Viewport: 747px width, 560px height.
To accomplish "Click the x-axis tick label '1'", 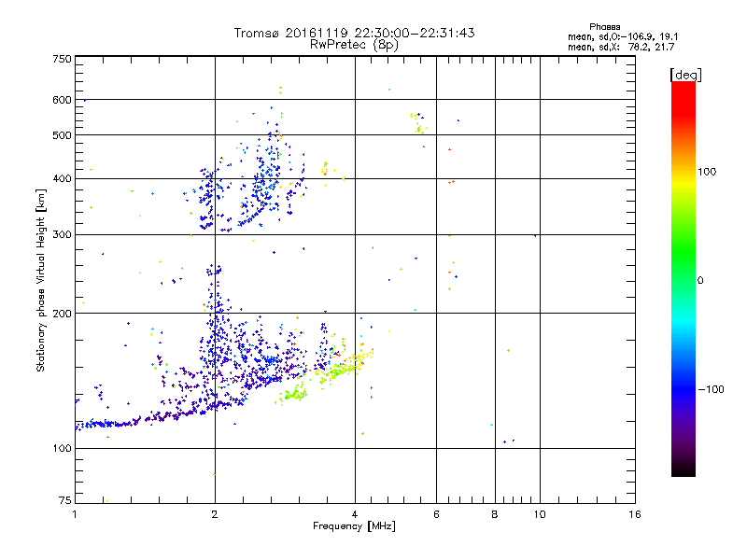I will [x=75, y=514].
